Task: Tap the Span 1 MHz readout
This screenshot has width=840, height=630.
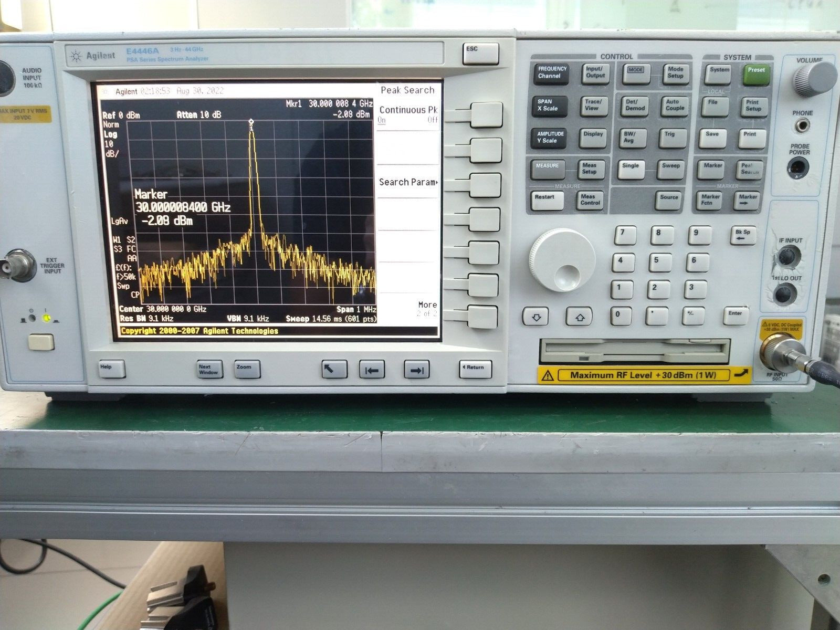Action: [356, 310]
